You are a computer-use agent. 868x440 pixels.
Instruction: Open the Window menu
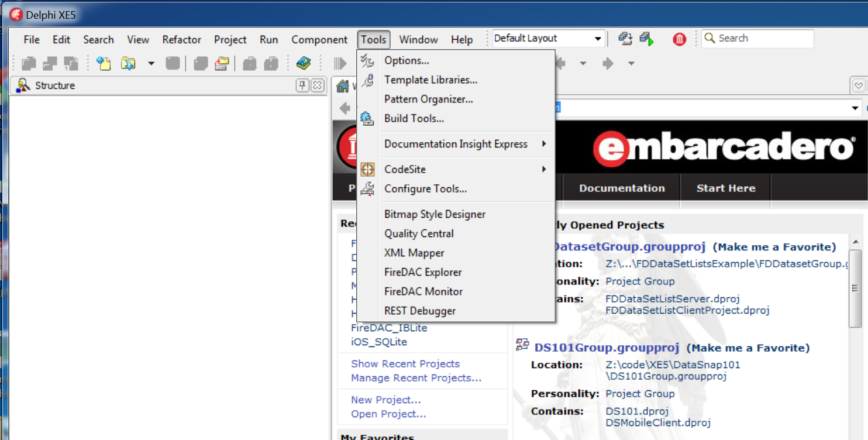tap(419, 40)
